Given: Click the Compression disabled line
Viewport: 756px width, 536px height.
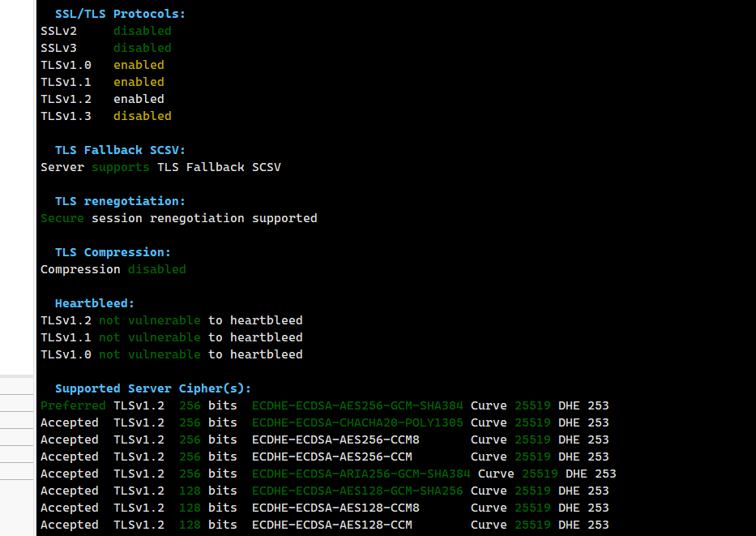Looking at the screenshot, I should coord(113,269).
